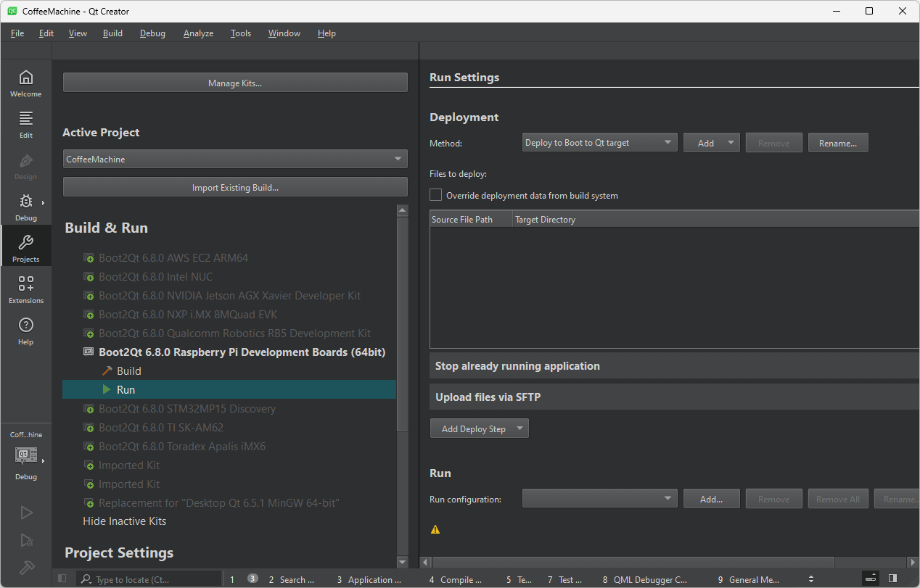Switch to Edit mode icon
This screenshot has height=588, width=920.
click(x=25, y=125)
